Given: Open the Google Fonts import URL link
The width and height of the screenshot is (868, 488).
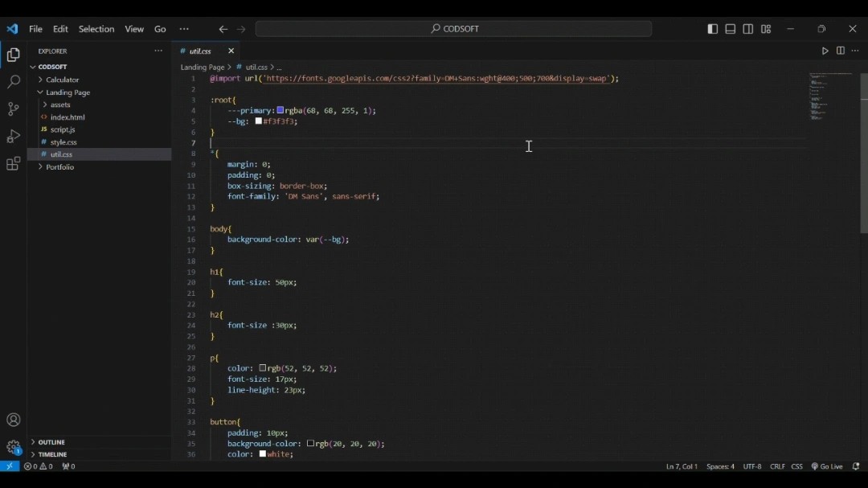Looking at the screenshot, I should point(436,79).
